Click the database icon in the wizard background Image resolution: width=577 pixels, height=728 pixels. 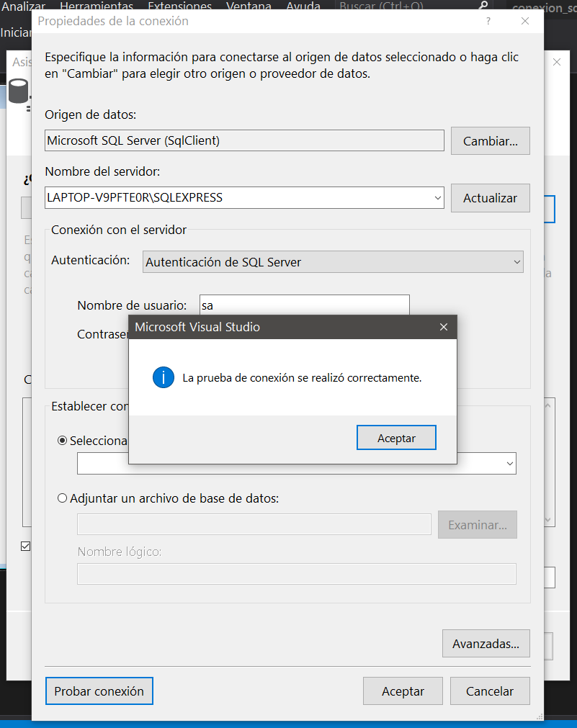(17, 91)
